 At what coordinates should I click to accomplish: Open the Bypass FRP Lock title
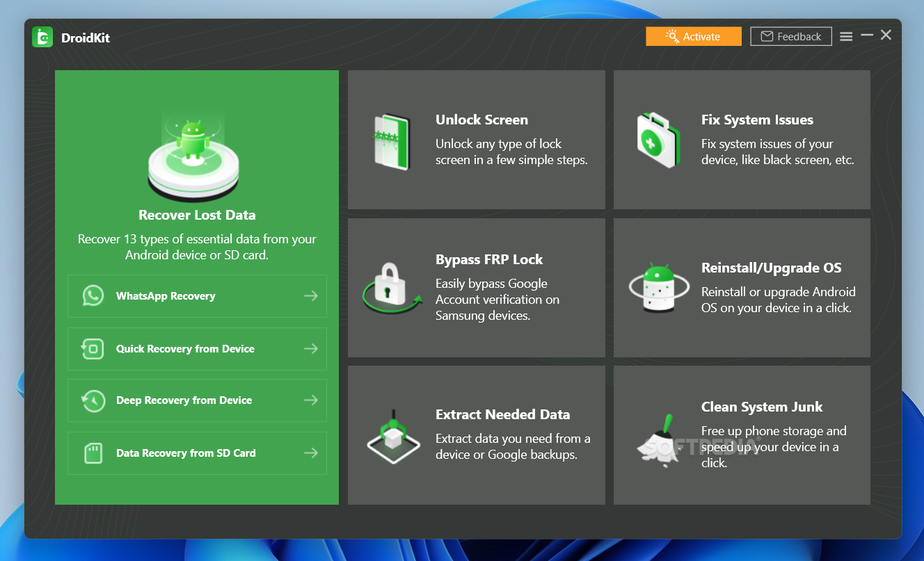(489, 259)
